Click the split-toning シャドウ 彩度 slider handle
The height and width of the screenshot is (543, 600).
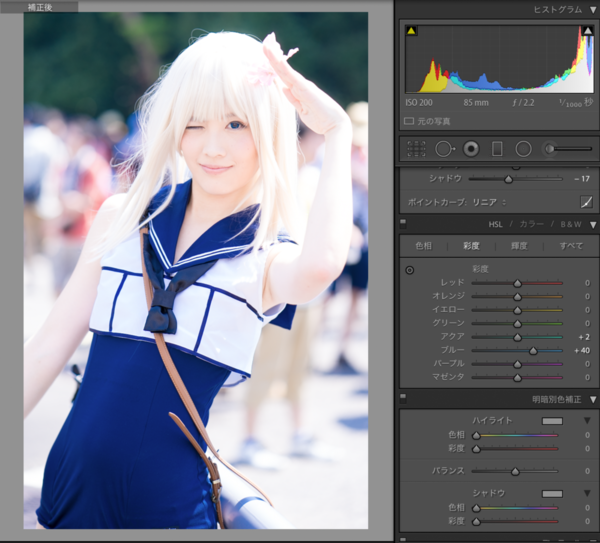[x=476, y=522]
